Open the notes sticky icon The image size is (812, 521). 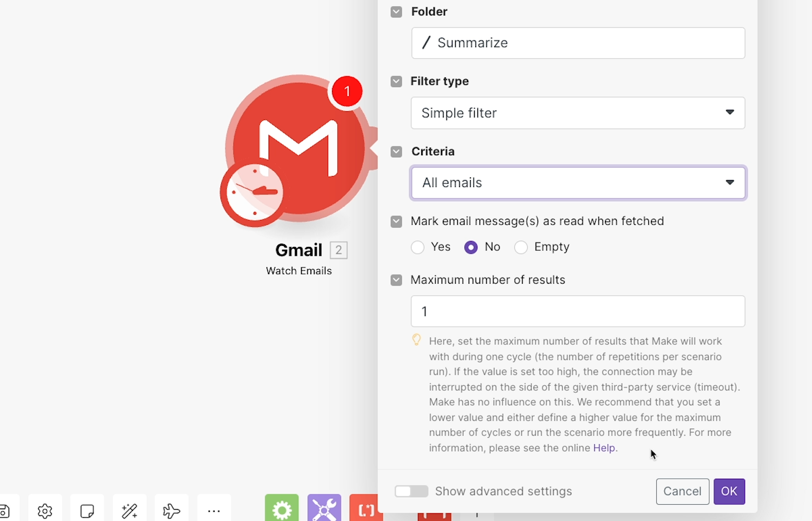click(87, 510)
